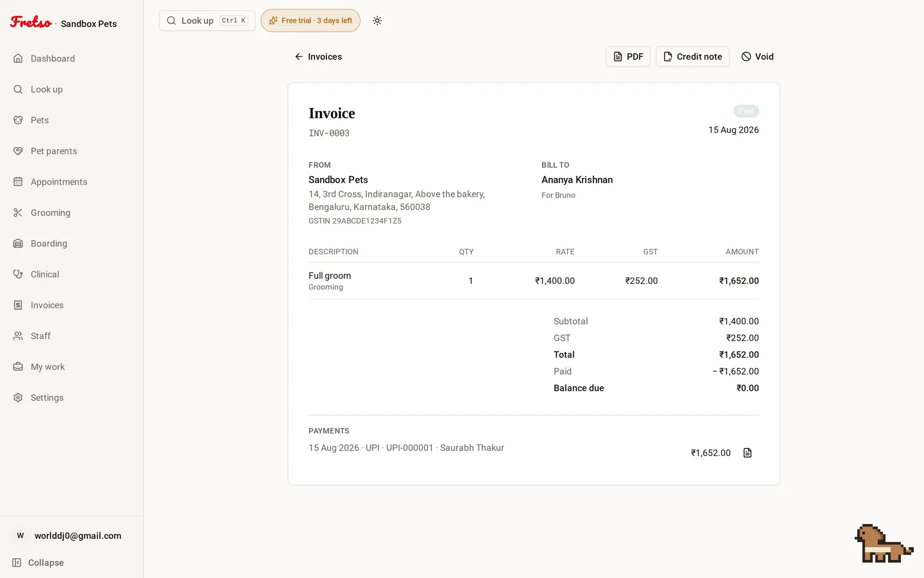Screen dimensions: 924x578
Task: Click the Balance due ₹0.00 amount
Action: (747, 388)
